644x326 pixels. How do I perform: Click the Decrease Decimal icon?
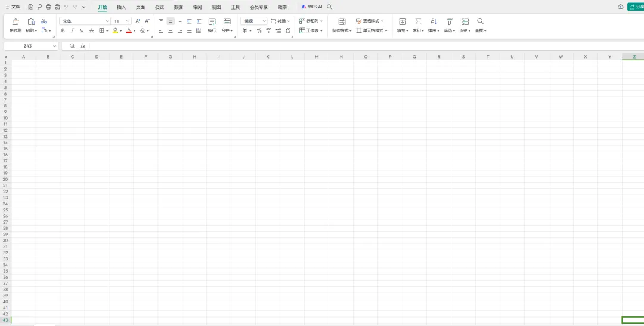tap(288, 31)
